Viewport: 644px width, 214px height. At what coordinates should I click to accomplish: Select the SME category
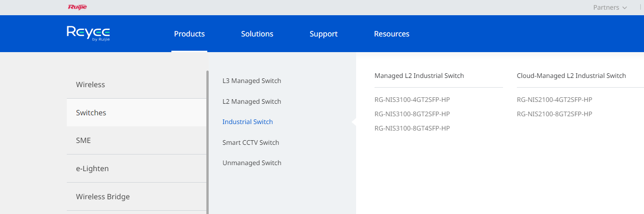click(136, 140)
